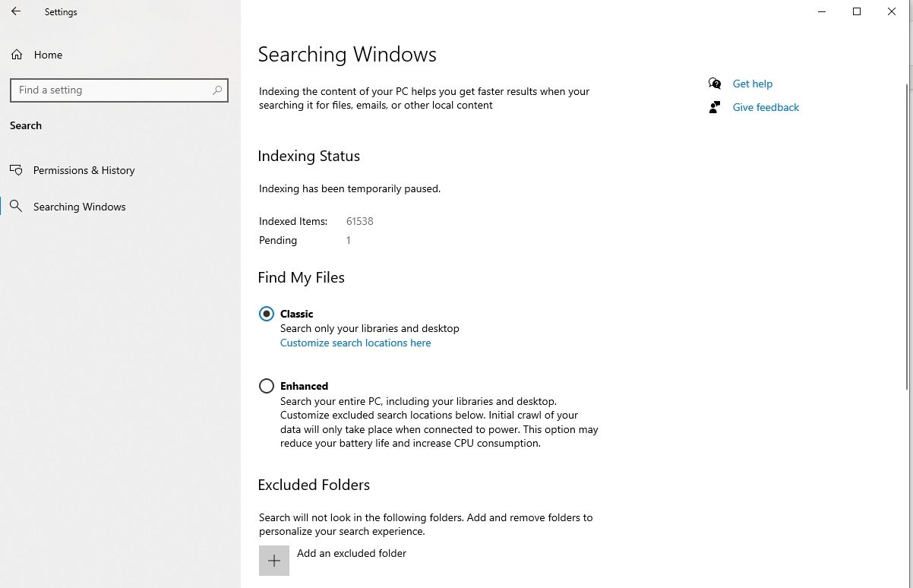The height and width of the screenshot is (588, 913).
Task: Select the Classic radio button
Action: pos(267,314)
